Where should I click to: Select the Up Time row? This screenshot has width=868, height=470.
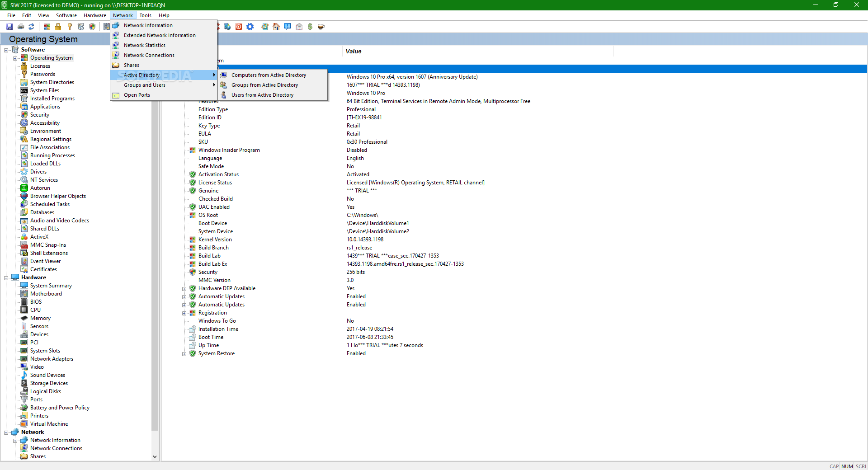click(514, 345)
